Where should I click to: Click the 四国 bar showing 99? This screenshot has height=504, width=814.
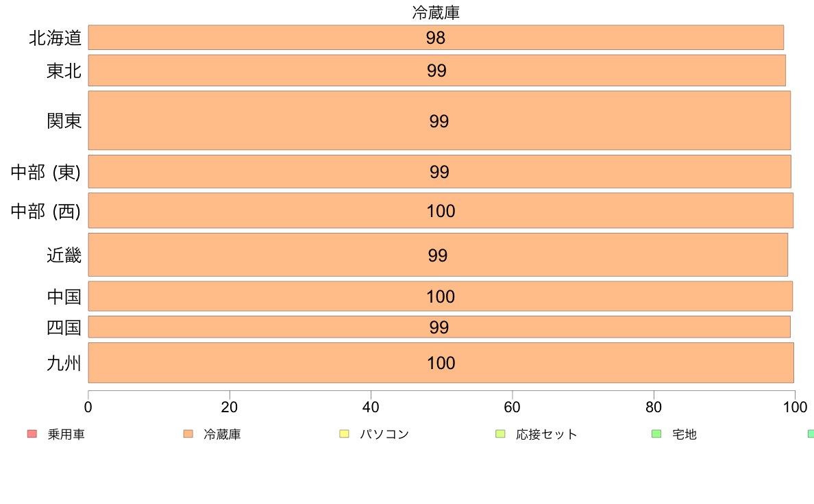tap(439, 327)
